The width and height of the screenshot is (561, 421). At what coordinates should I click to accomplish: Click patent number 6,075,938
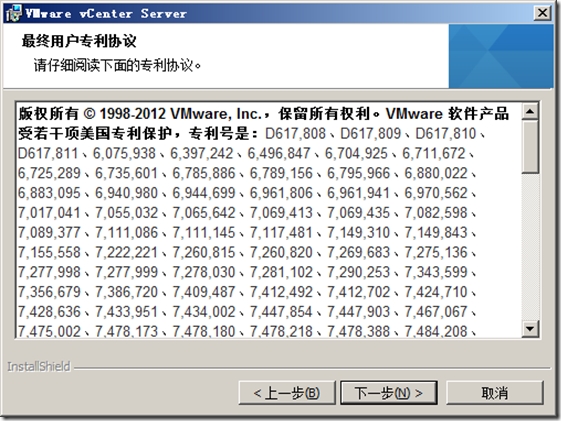pos(124,153)
